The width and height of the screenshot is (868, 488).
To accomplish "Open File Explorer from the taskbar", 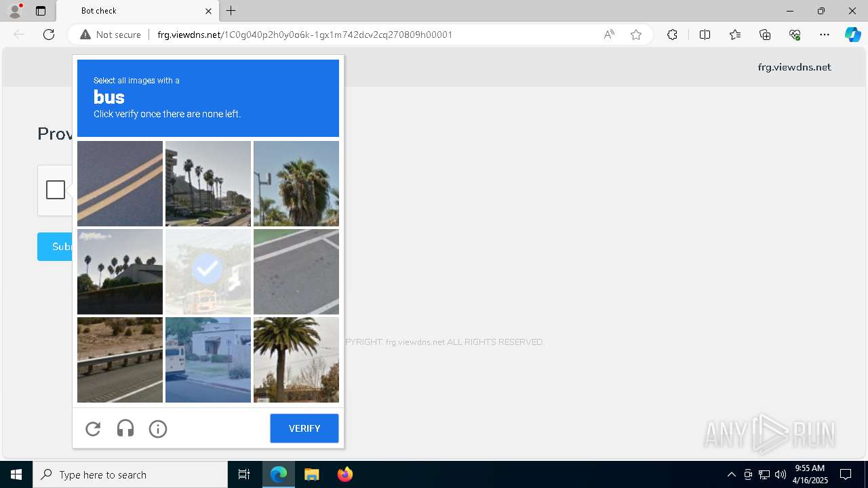I will 311,474.
